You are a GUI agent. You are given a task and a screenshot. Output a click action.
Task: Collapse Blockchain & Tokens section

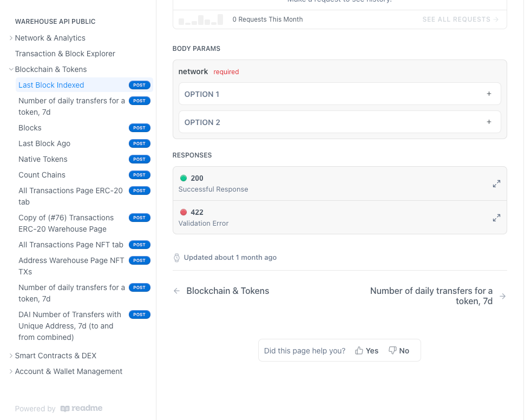click(x=11, y=69)
